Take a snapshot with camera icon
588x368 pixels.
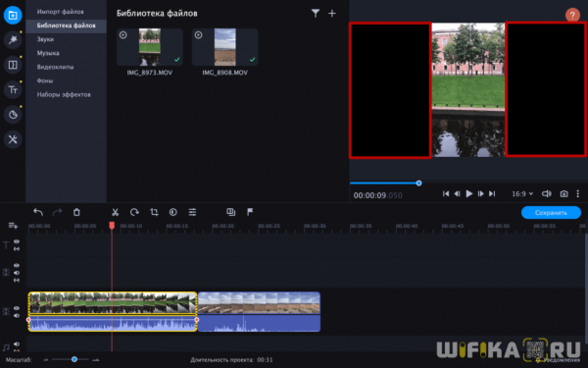point(563,193)
